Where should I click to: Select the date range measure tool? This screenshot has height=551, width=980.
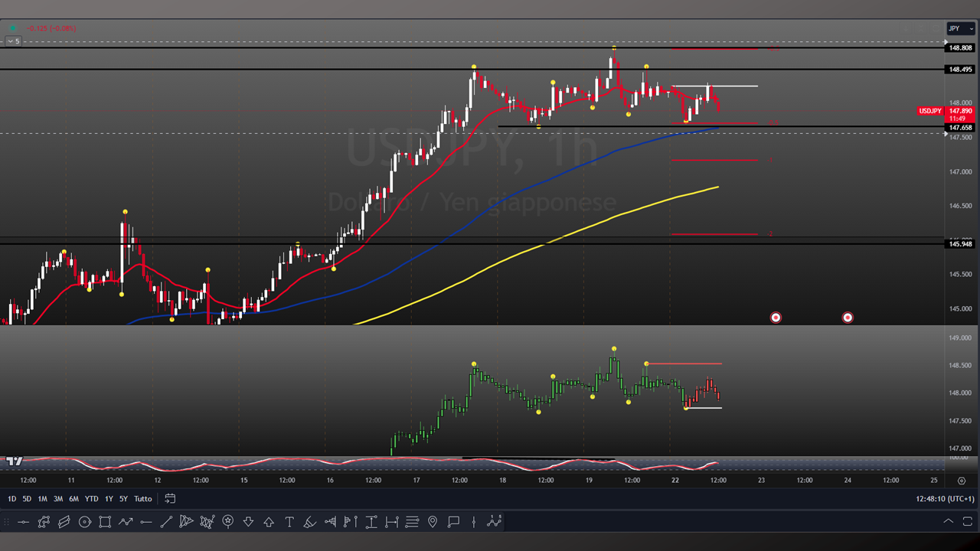(392, 522)
